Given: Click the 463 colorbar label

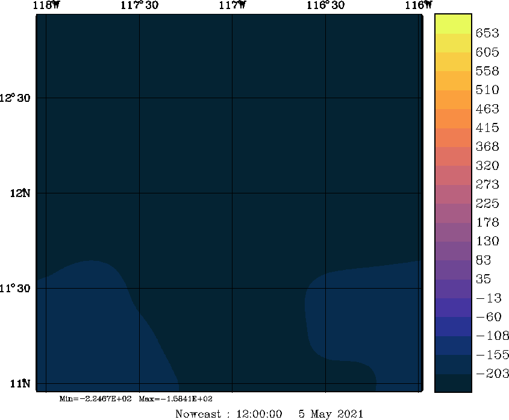Looking at the screenshot, I should coord(487,109).
